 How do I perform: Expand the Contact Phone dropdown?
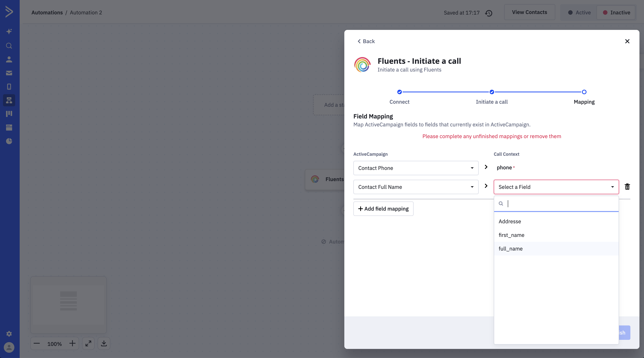point(415,168)
